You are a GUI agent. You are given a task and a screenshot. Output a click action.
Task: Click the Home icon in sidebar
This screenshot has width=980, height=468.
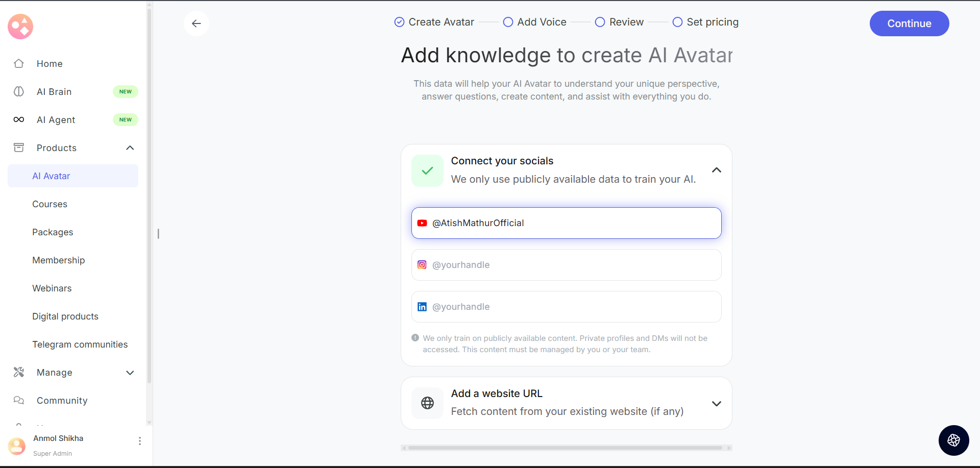[19, 64]
